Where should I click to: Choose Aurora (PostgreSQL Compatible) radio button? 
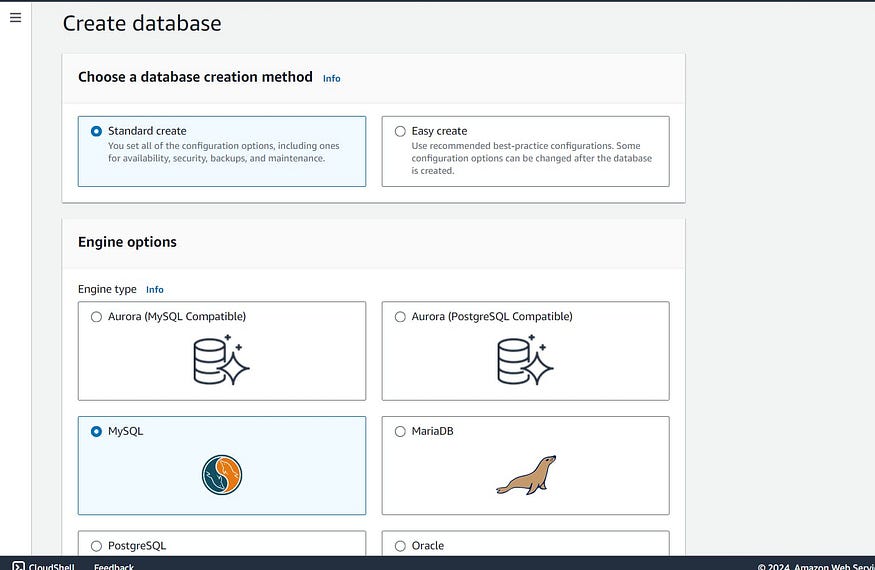pyautogui.click(x=400, y=317)
